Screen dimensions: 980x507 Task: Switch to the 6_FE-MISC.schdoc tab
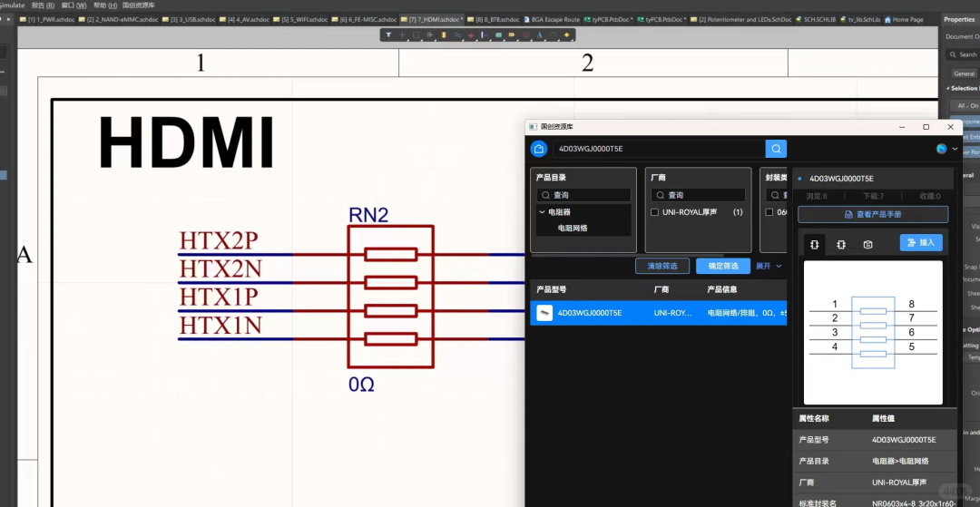pos(364,19)
